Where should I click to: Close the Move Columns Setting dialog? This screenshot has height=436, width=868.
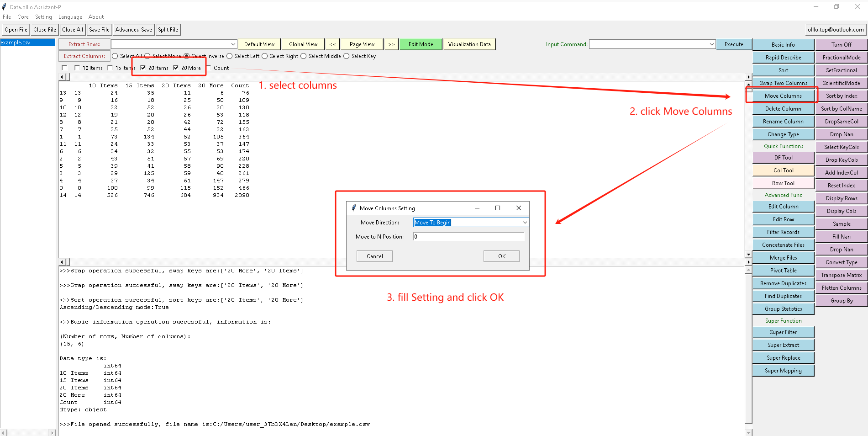[519, 208]
